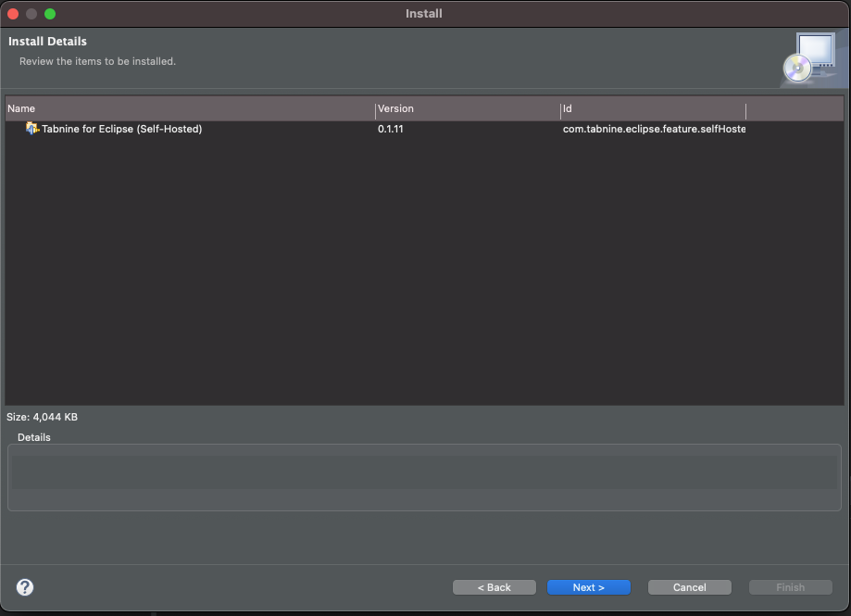Image resolution: width=851 pixels, height=616 pixels.
Task: Click the 0.1.11 version cell
Action: pos(391,130)
